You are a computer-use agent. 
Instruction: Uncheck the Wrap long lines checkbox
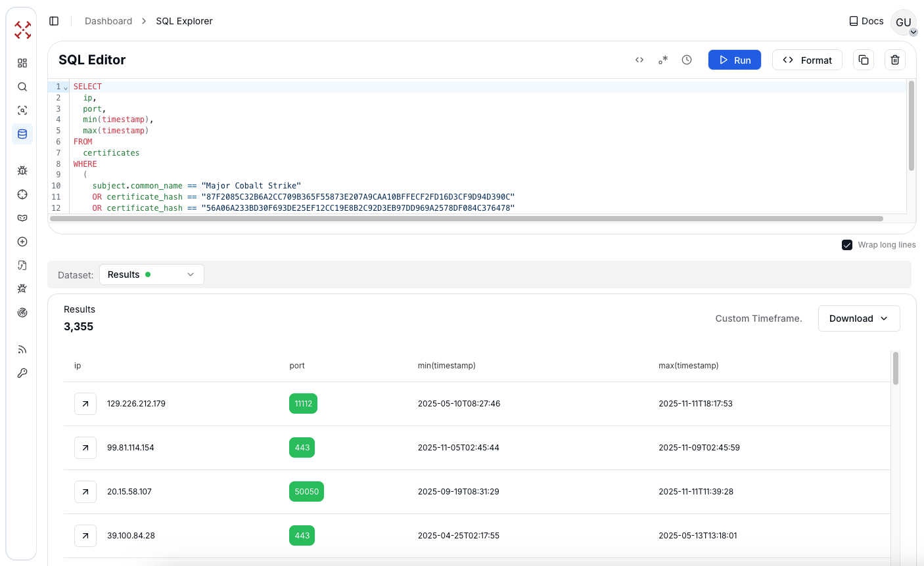point(847,244)
